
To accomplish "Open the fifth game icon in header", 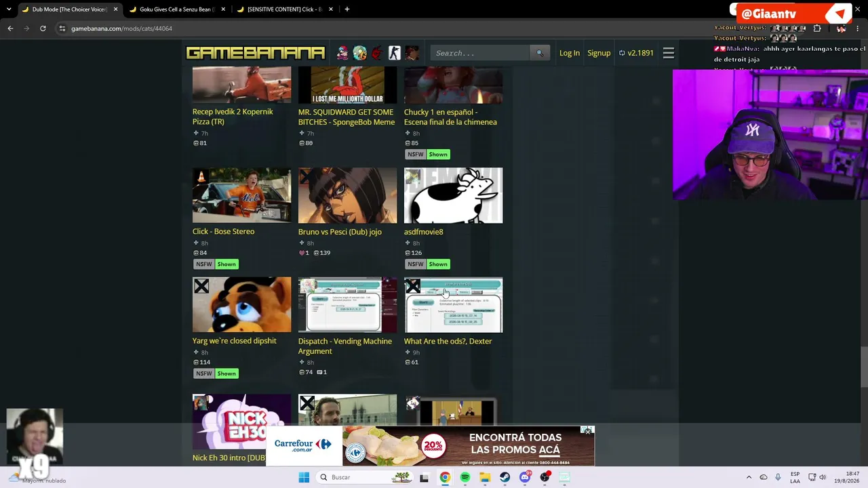I will (x=412, y=53).
